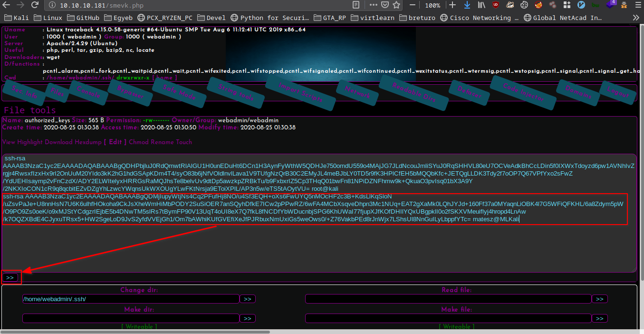Bookmark this page with the star icon

[x=396, y=5]
